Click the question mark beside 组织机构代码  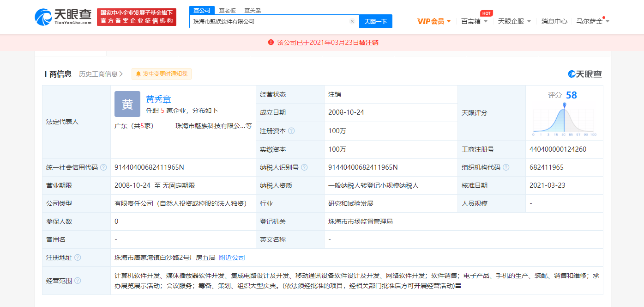(x=506, y=167)
